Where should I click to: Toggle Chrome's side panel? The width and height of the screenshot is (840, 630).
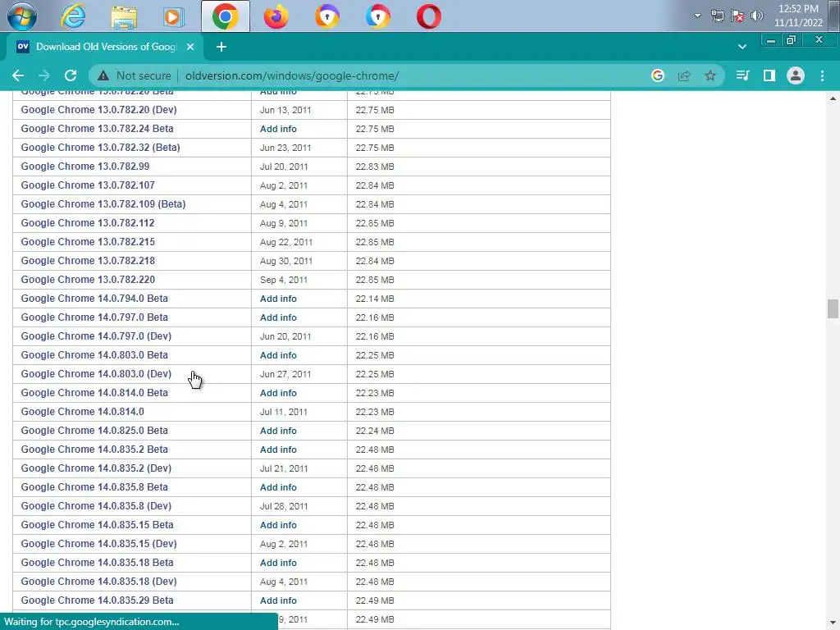click(x=769, y=75)
